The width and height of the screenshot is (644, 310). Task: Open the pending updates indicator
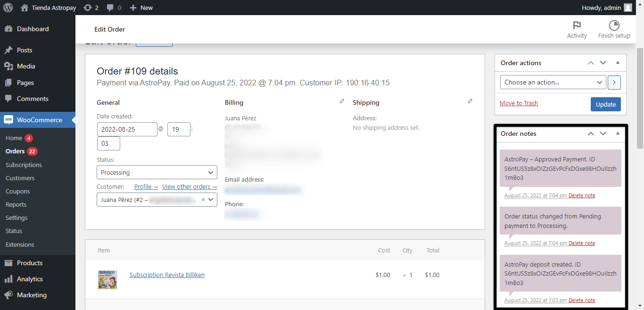pyautogui.click(x=91, y=8)
